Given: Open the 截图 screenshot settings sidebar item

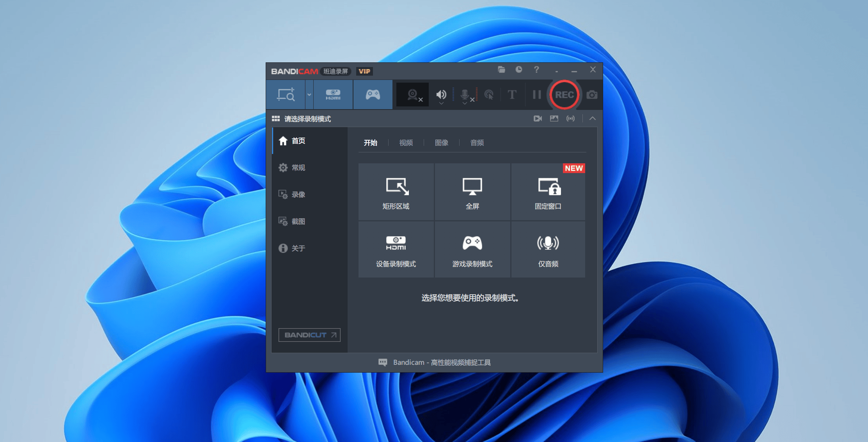Looking at the screenshot, I should coord(309,221).
